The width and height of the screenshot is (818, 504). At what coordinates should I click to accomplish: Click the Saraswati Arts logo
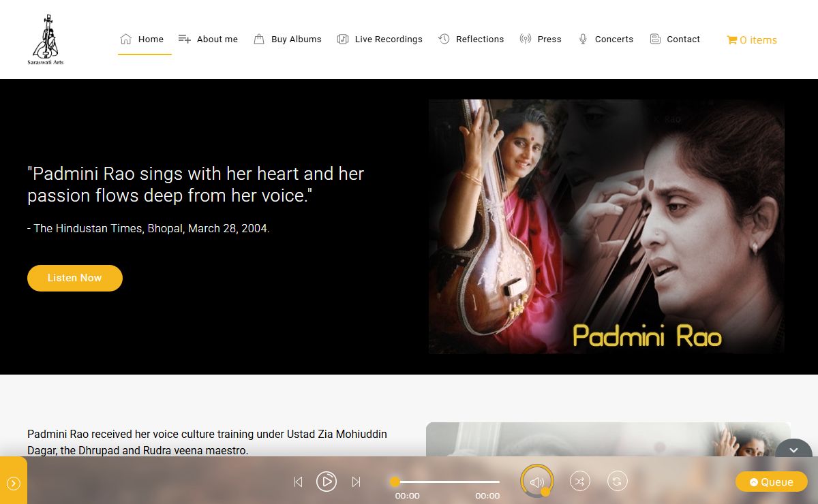coord(46,40)
